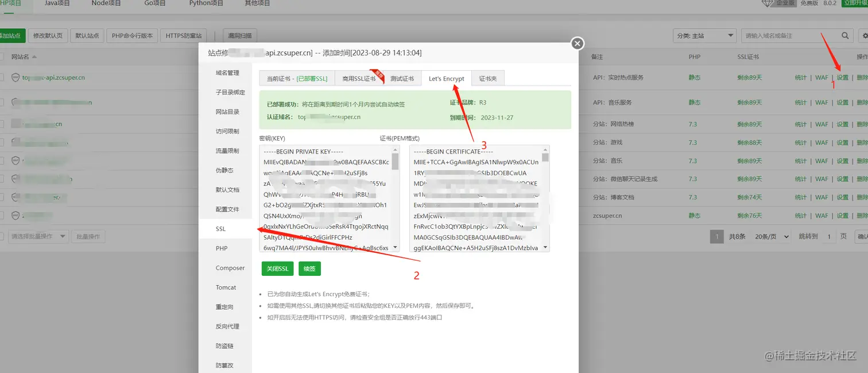Open the 分类: 主站 dropdown
The image size is (868, 373).
704,36
